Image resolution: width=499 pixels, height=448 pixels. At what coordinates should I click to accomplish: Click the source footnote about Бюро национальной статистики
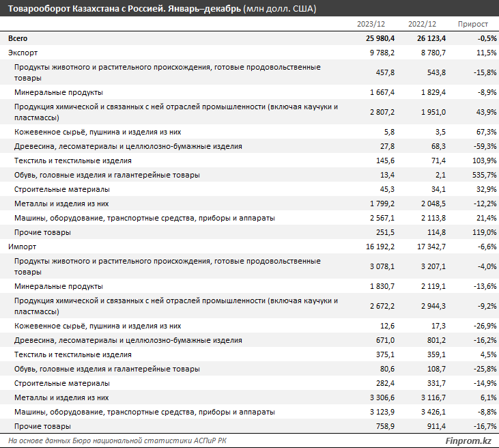click(x=117, y=440)
